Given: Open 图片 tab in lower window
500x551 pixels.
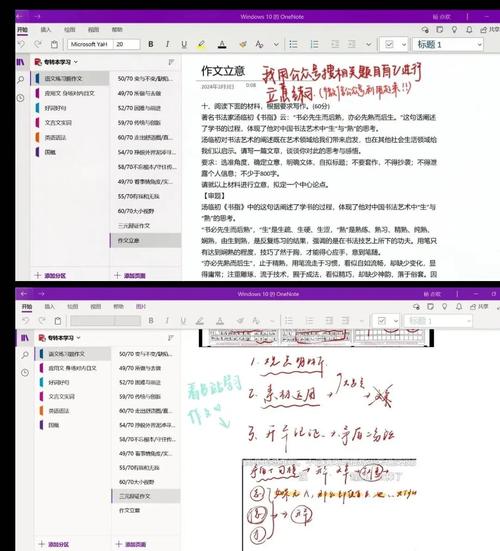Looking at the screenshot, I should [141, 306].
